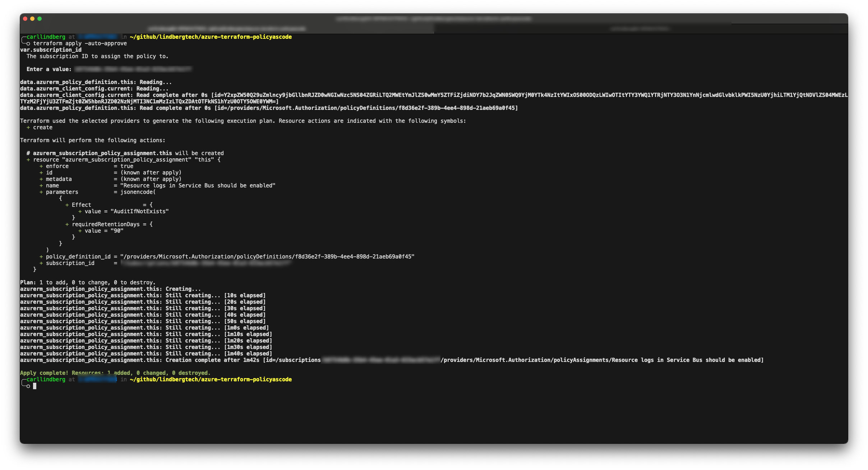Click the requiredRetentionDays "90" value

[x=117, y=231]
